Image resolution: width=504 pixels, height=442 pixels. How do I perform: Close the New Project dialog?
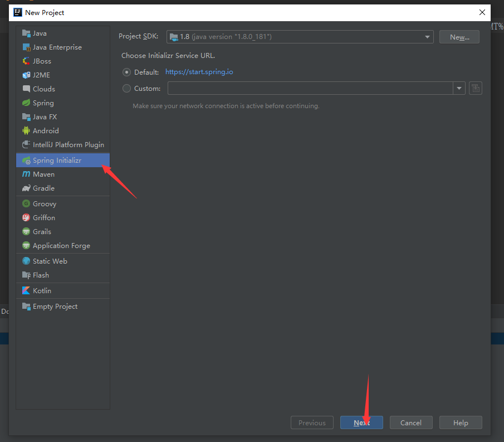[482, 13]
